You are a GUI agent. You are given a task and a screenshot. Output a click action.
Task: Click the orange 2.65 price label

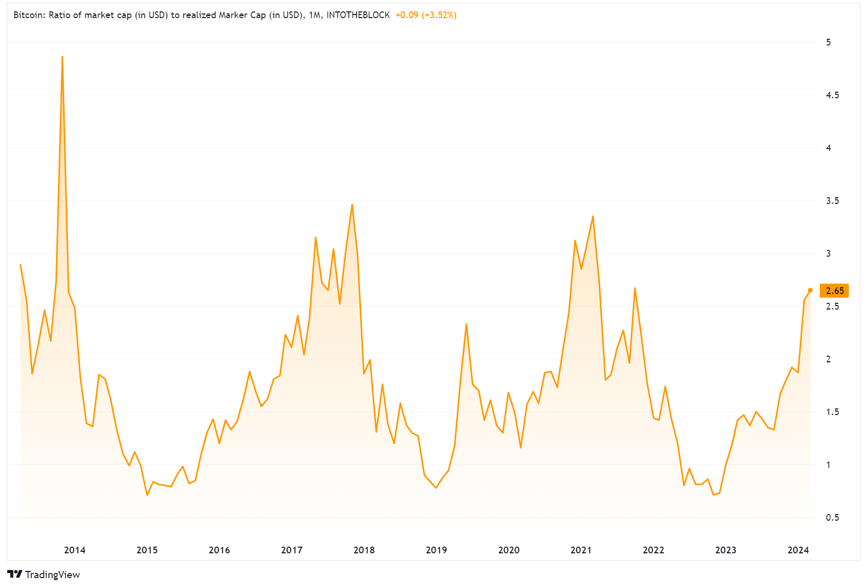[835, 290]
